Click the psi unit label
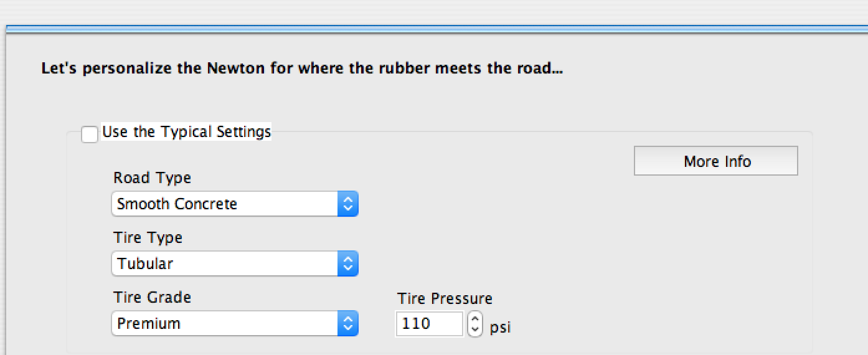Screen dimensions: 868x355 [500, 327]
